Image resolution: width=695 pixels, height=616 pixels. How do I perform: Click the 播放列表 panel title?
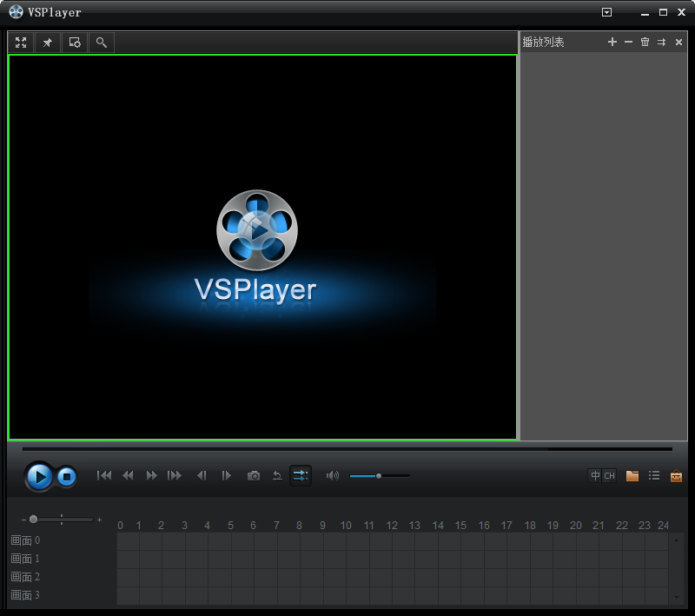pos(543,42)
